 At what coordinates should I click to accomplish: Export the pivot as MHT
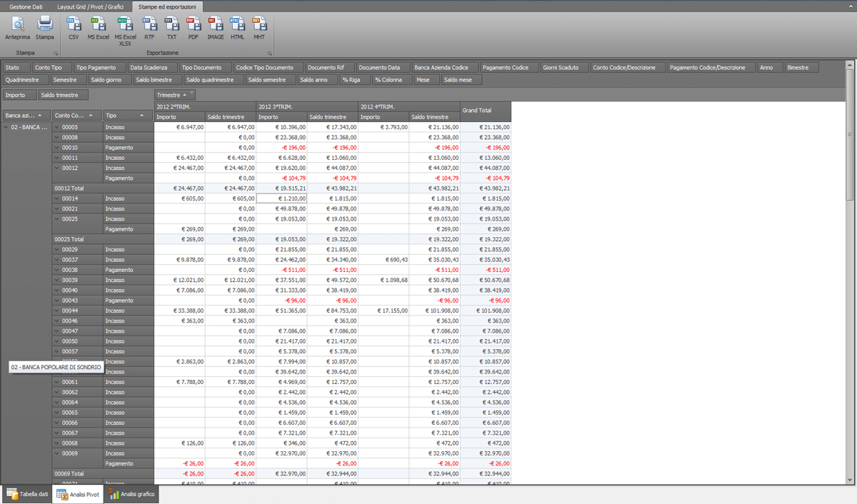(259, 27)
